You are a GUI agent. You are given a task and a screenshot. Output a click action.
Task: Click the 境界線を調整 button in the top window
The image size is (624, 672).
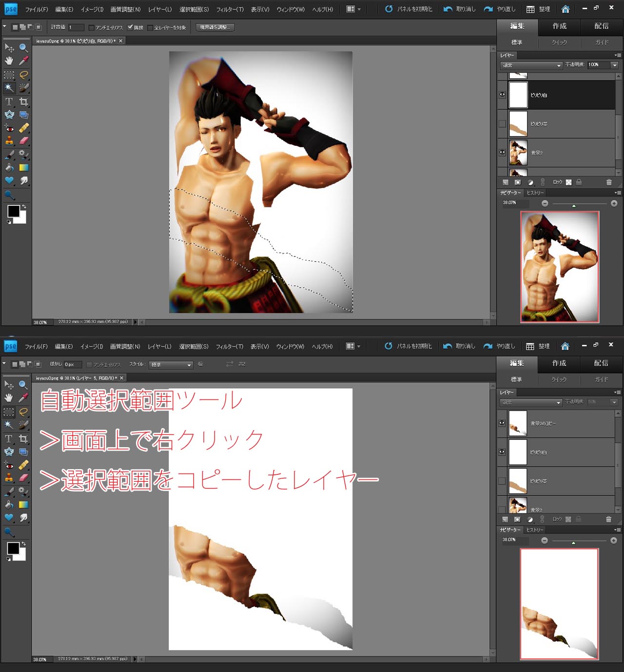coord(215,27)
